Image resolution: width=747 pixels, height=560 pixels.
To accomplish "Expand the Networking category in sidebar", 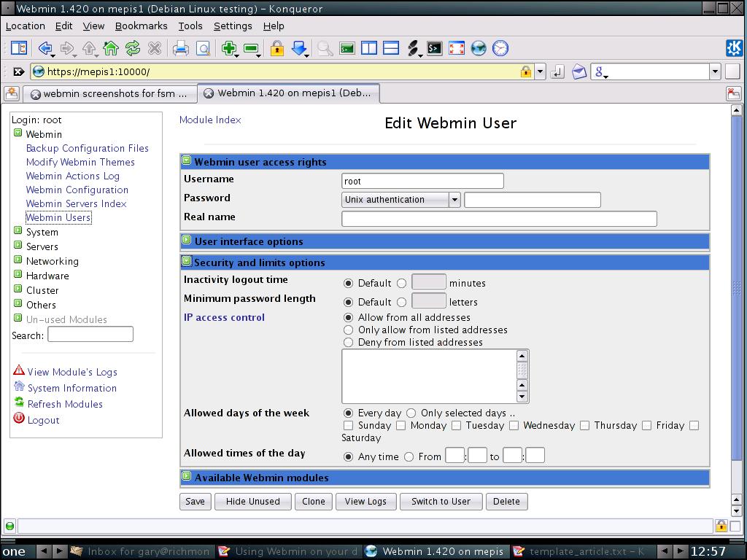I will [18, 260].
